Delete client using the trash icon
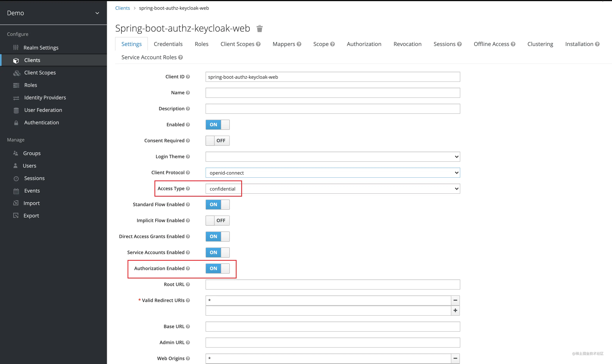The height and width of the screenshot is (364, 612). 259,29
